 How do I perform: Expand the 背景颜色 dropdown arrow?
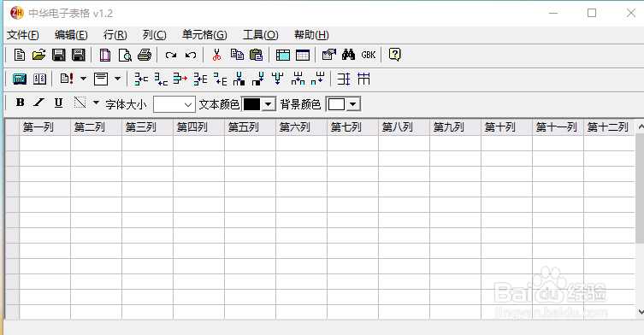click(x=353, y=104)
